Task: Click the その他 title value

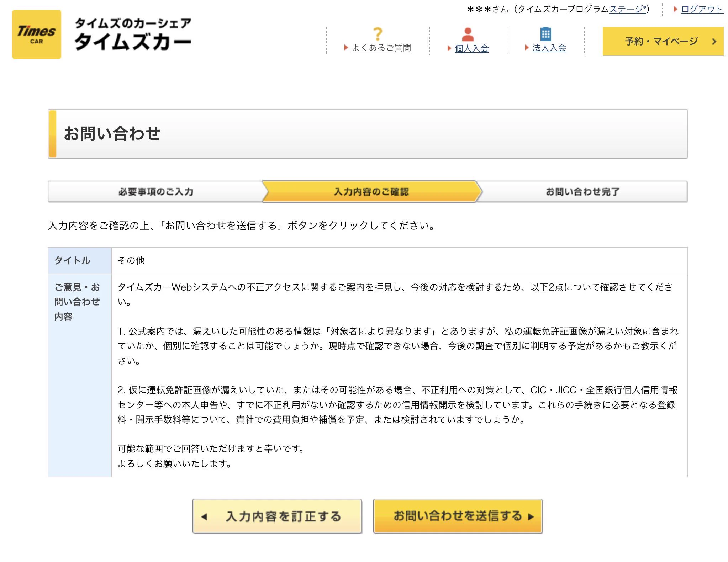Action: click(x=131, y=260)
